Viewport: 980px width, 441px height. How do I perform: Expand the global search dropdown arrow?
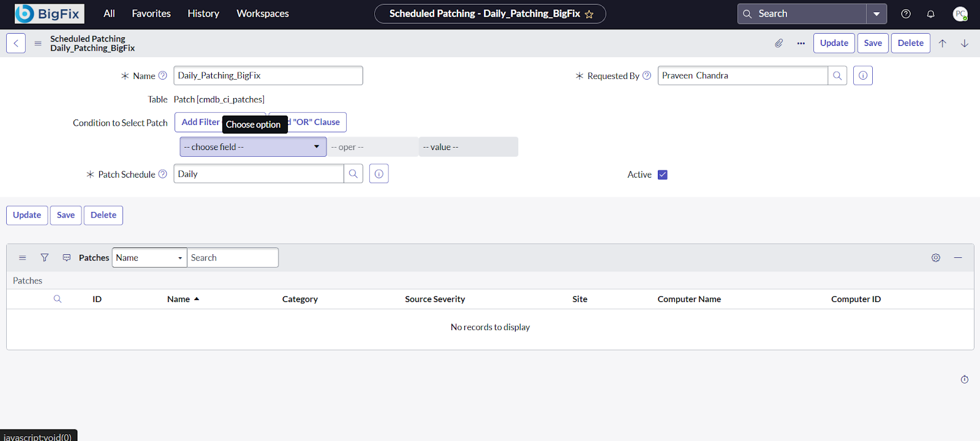point(876,13)
